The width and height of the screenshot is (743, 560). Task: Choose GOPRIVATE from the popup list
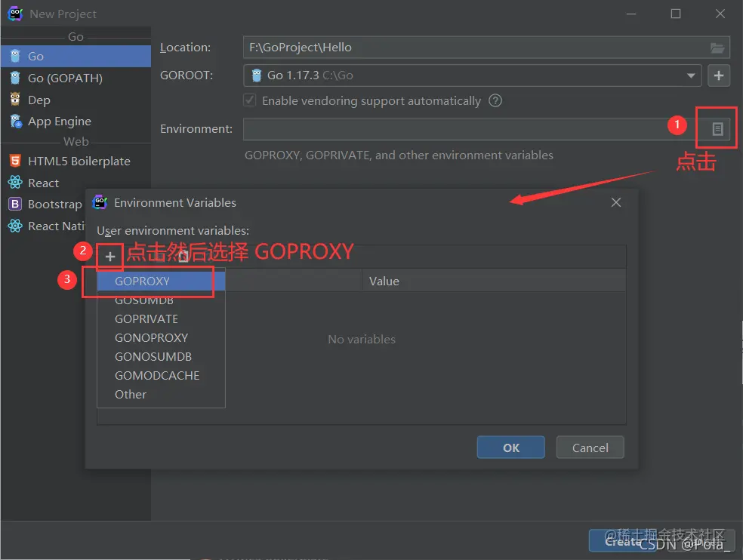(161, 318)
